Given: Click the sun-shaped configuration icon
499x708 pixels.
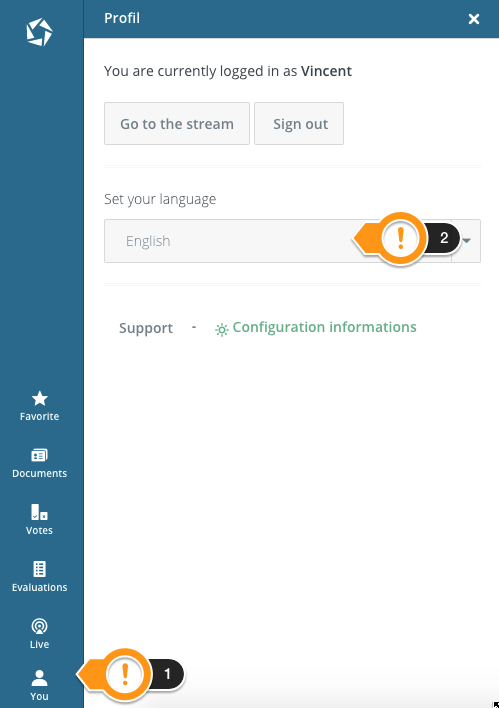Looking at the screenshot, I should [x=221, y=330].
